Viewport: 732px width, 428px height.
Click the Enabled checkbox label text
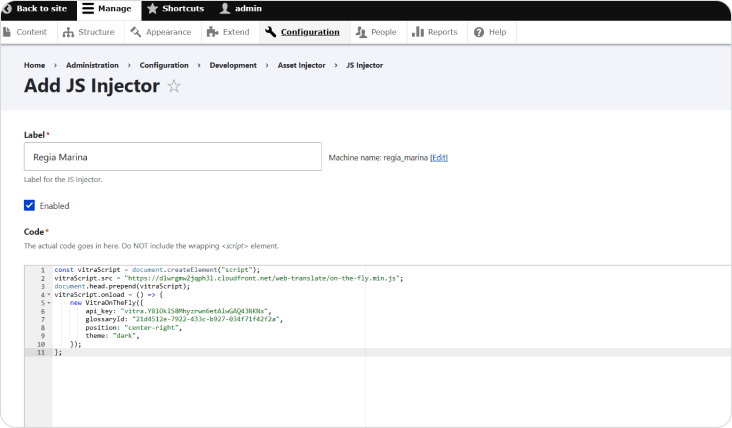(x=55, y=206)
